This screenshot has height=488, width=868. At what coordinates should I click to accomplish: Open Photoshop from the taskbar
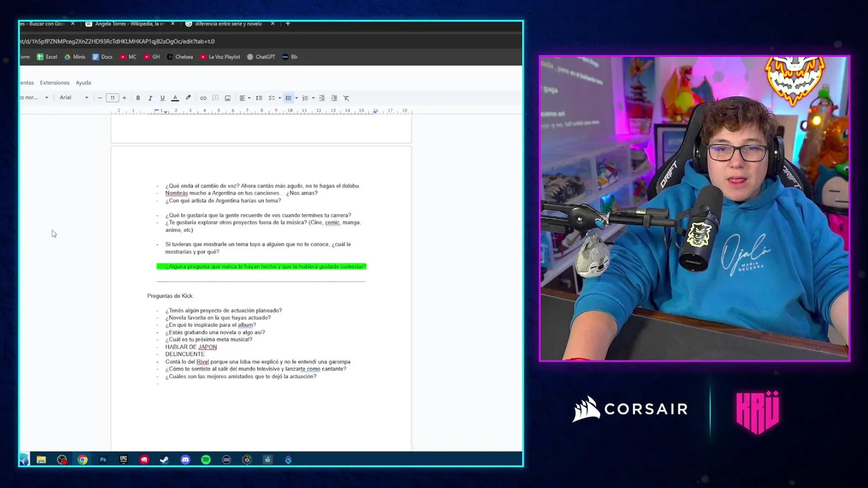[103, 460]
